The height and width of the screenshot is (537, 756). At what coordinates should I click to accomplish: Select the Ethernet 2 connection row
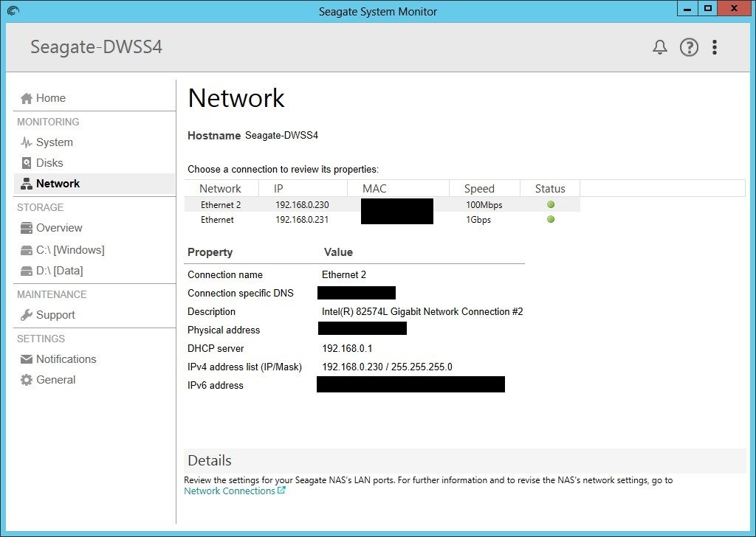point(382,204)
